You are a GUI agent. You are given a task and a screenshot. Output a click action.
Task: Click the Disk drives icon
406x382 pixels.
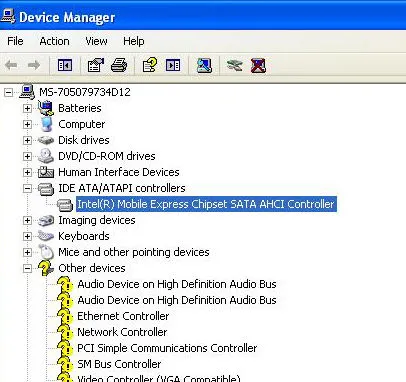tap(46, 140)
